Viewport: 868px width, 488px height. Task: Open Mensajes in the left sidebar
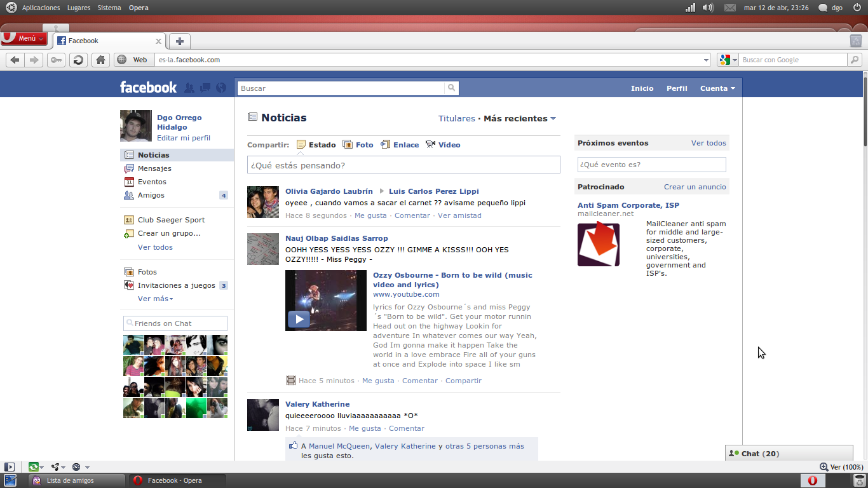tap(154, 168)
